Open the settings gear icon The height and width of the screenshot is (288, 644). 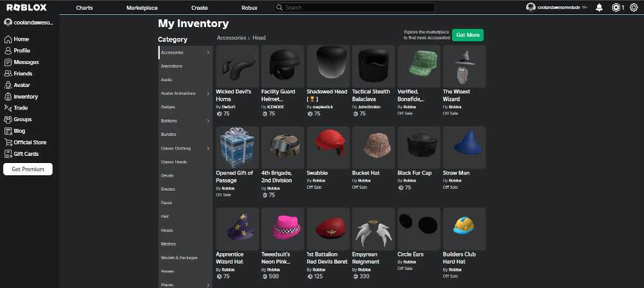634,7
